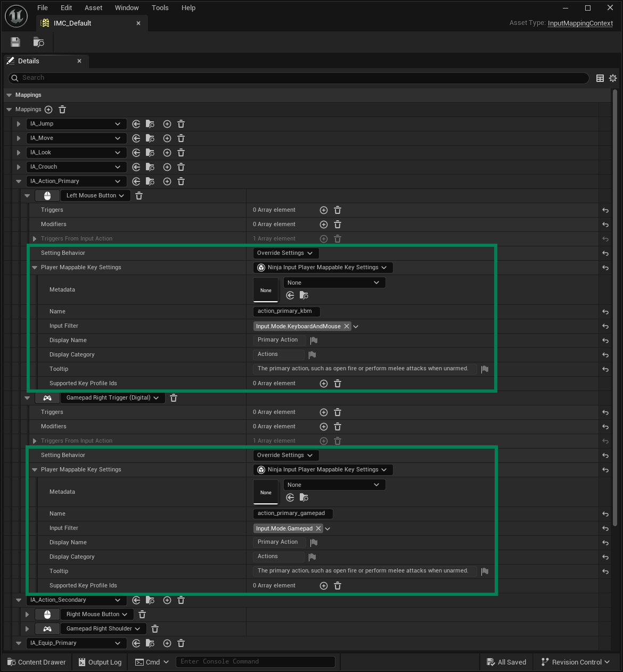Use selected asset for the IA_Look mapping
This screenshot has width=623, height=672.
tap(136, 152)
